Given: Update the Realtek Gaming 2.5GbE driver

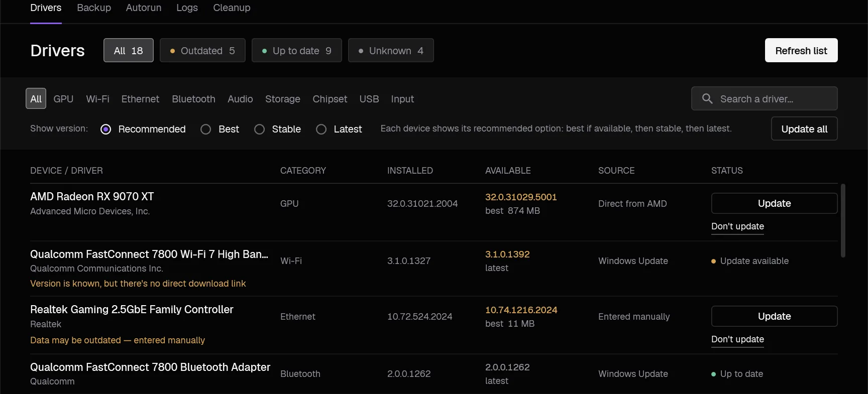Looking at the screenshot, I should coord(774,316).
